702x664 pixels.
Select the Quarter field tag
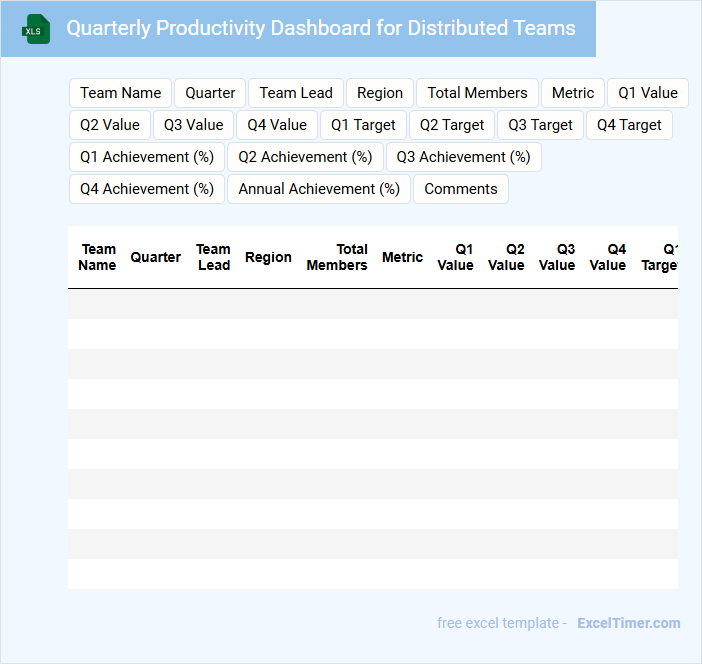coord(210,93)
